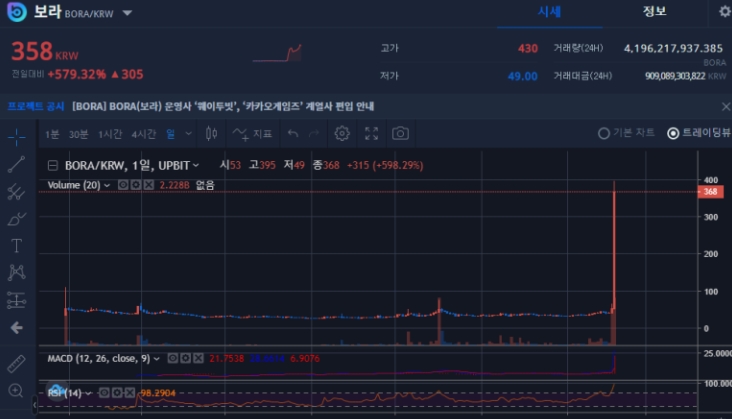
Task: Click the low price value 49.00
Action: tap(522, 76)
